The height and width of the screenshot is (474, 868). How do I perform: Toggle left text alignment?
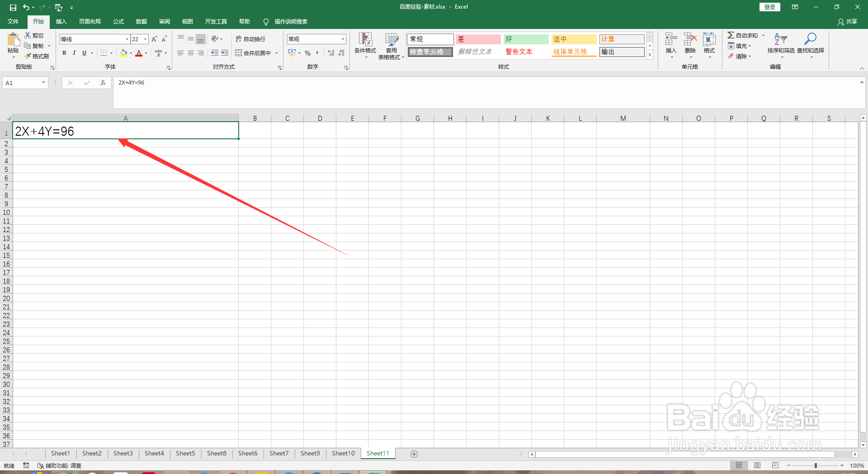180,53
